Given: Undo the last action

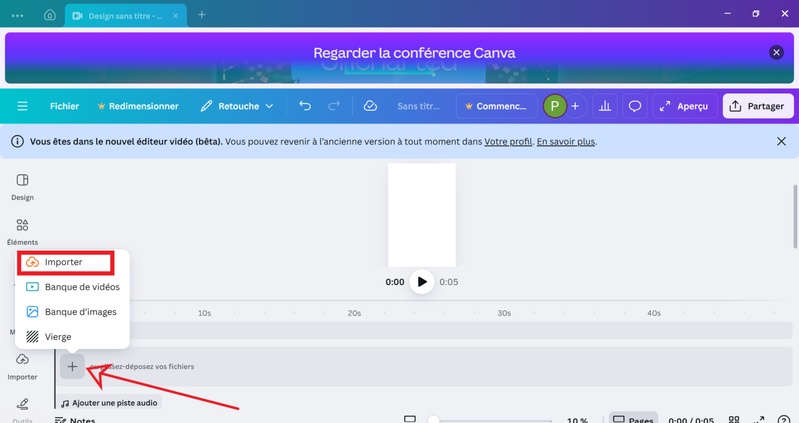Looking at the screenshot, I should (x=305, y=106).
